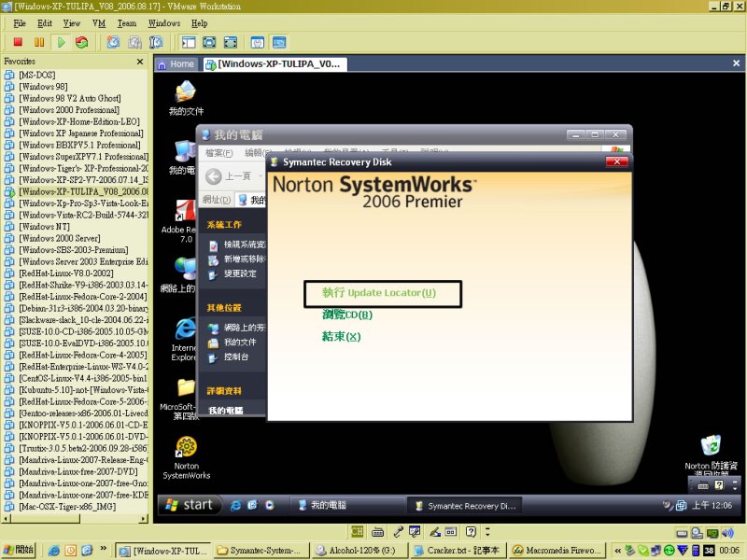Viewport: 747px width, 560px height.
Task: Click 結束(X) to exit Symantec Recovery Disk
Action: [x=341, y=337]
